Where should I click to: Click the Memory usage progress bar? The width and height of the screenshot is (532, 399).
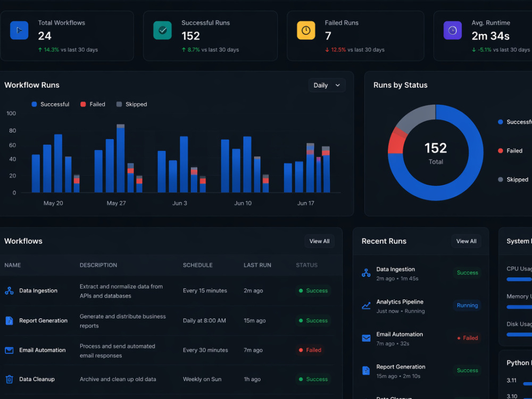coord(519,307)
